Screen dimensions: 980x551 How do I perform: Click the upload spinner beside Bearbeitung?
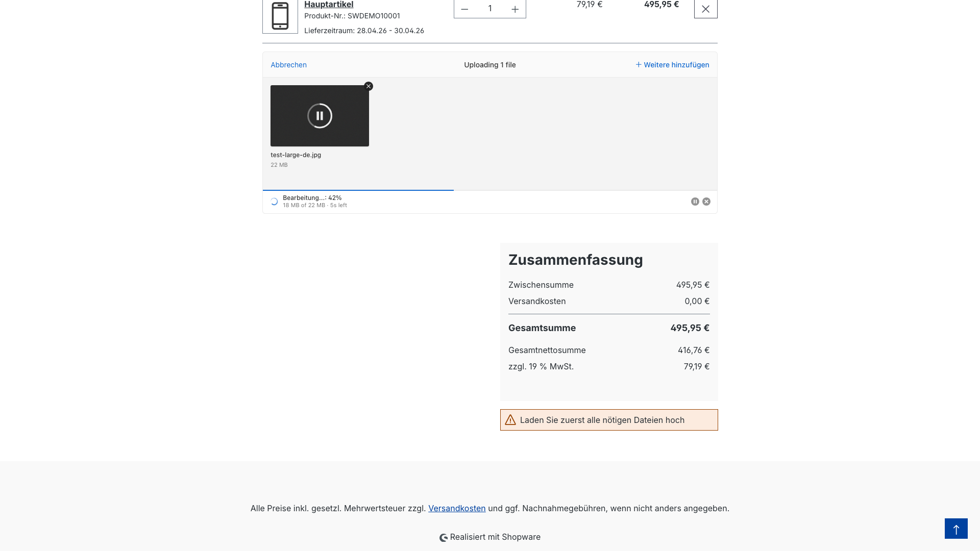pyautogui.click(x=274, y=202)
